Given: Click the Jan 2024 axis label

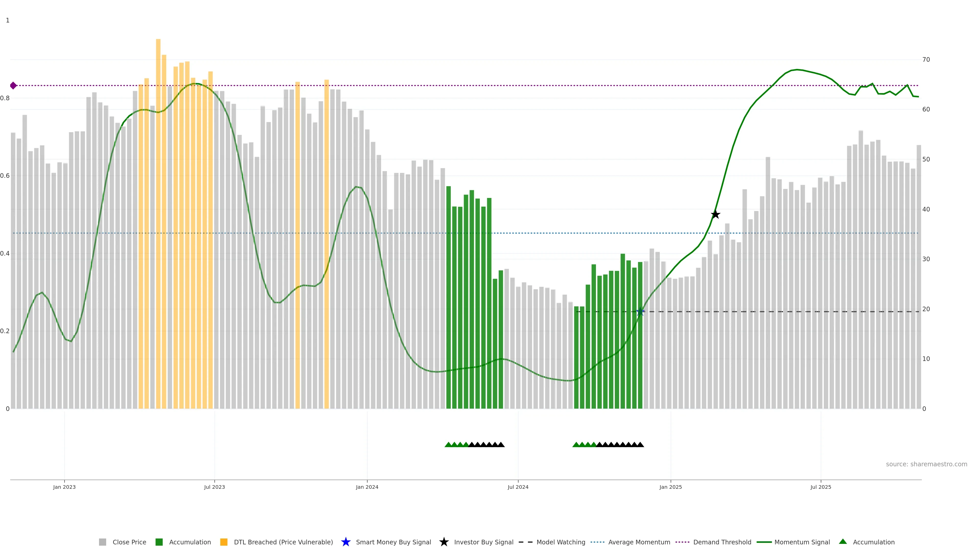Looking at the screenshot, I should 367,487.
